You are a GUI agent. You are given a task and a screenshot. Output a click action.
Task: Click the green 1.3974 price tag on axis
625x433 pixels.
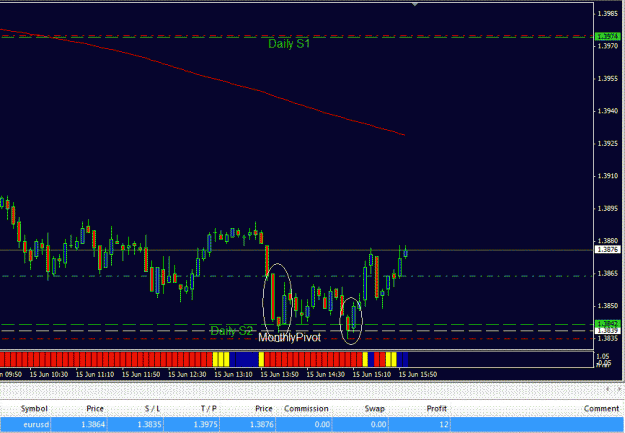tap(608, 36)
